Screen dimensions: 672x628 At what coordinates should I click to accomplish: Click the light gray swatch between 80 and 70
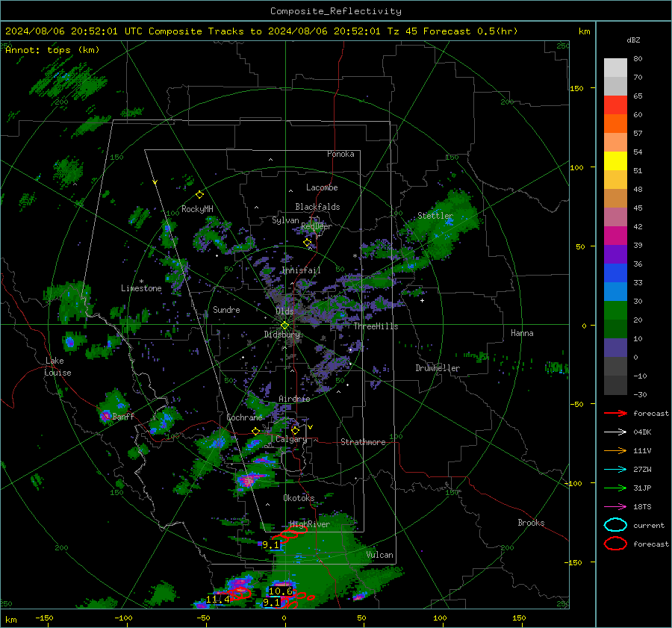point(615,68)
